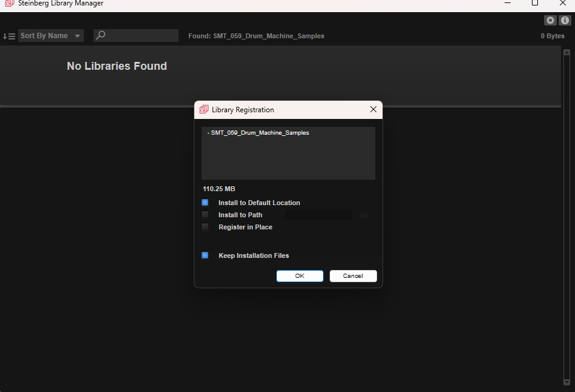This screenshot has width=575, height=392.
Task: Select SMT_059_Drum_Machine_Samples in the registration list
Action: [258, 133]
